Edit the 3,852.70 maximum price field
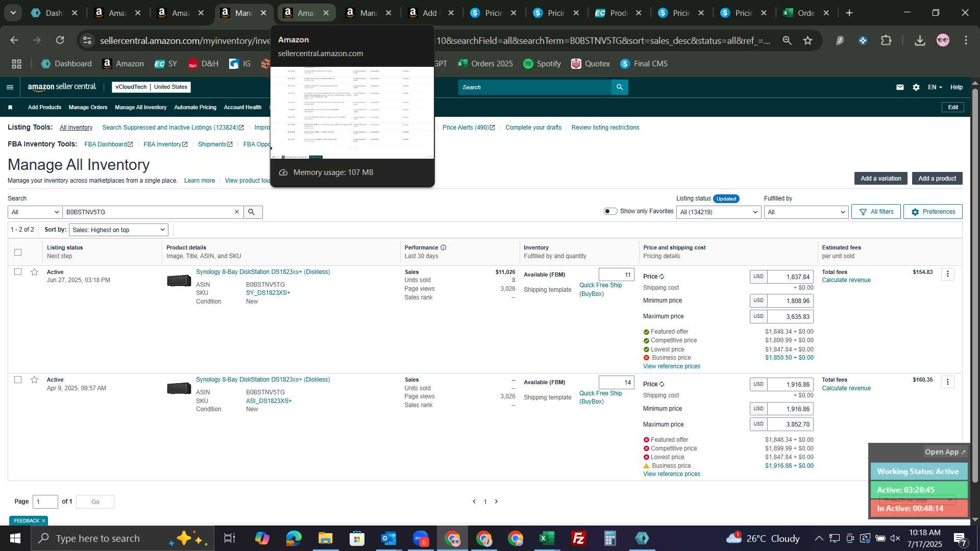Image resolution: width=980 pixels, height=551 pixels. 790,424
